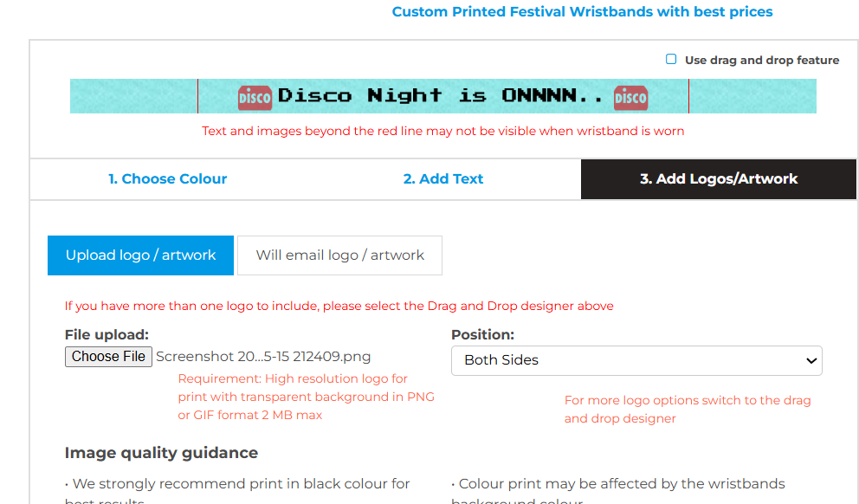Click turquoise wristband area left of red line
859x504 pixels.
[x=133, y=96]
